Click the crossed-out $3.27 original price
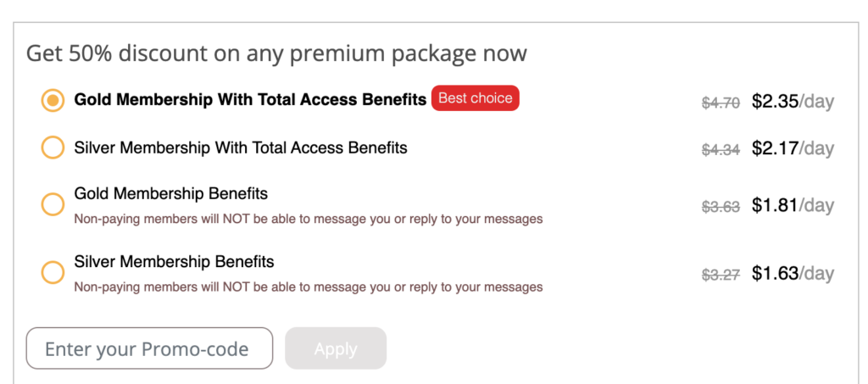This screenshot has width=868, height=384. [721, 275]
